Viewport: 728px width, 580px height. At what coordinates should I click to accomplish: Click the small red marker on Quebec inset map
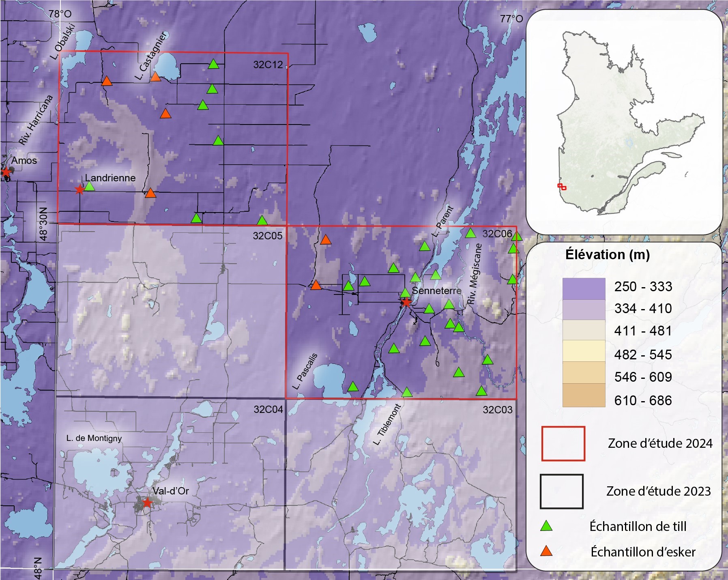[x=562, y=187]
